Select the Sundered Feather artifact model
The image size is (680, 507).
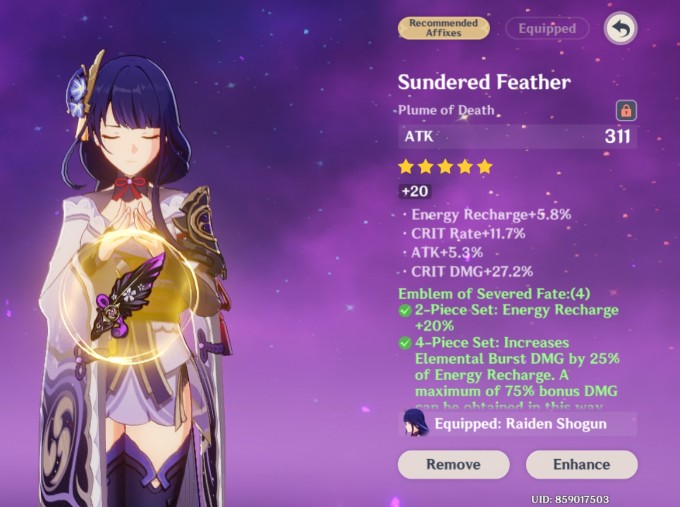tap(128, 295)
